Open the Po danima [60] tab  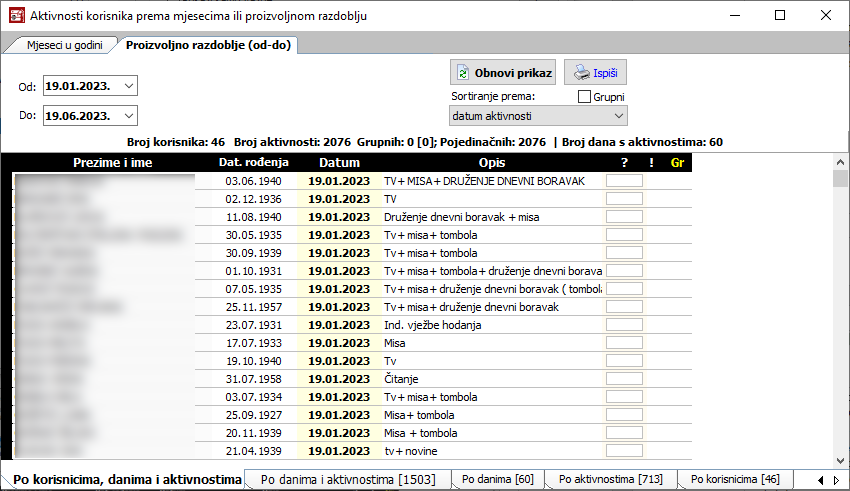[x=497, y=480]
